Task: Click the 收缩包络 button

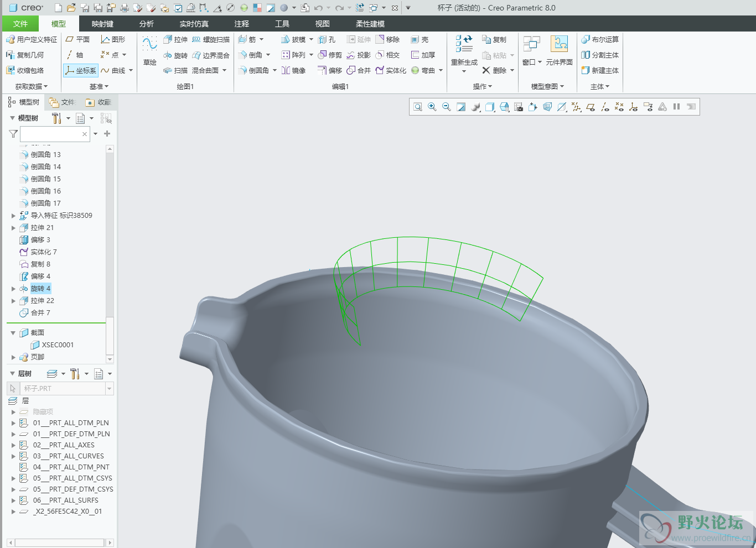Action: pos(25,71)
